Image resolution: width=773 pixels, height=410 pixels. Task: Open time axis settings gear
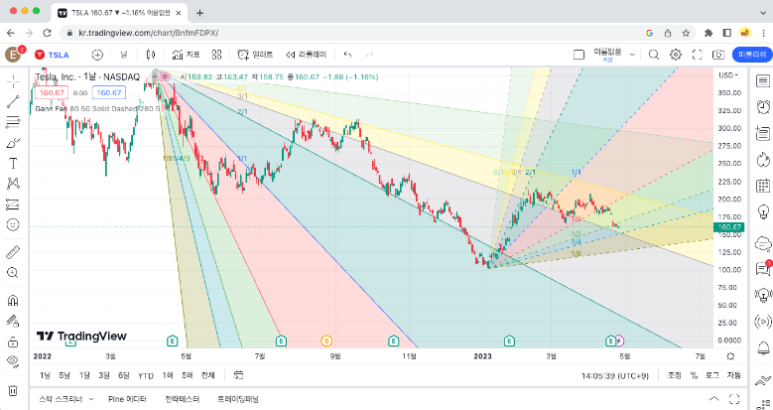pyautogui.click(x=730, y=356)
